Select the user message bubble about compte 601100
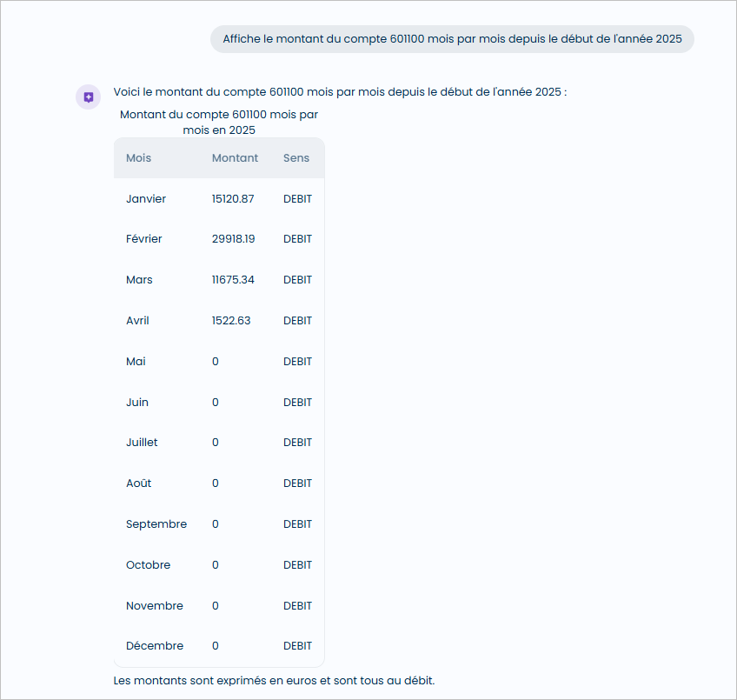The image size is (737, 700). pos(451,38)
